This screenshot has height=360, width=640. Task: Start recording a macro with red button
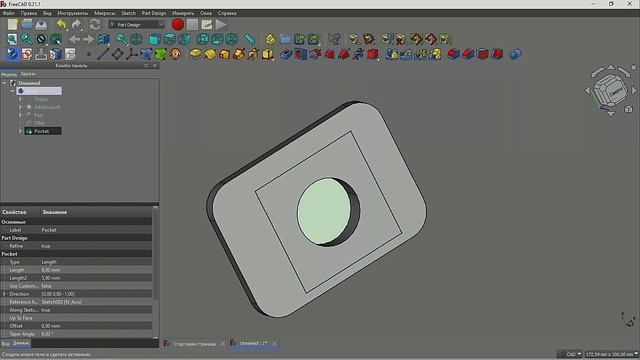[x=178, y=24]
